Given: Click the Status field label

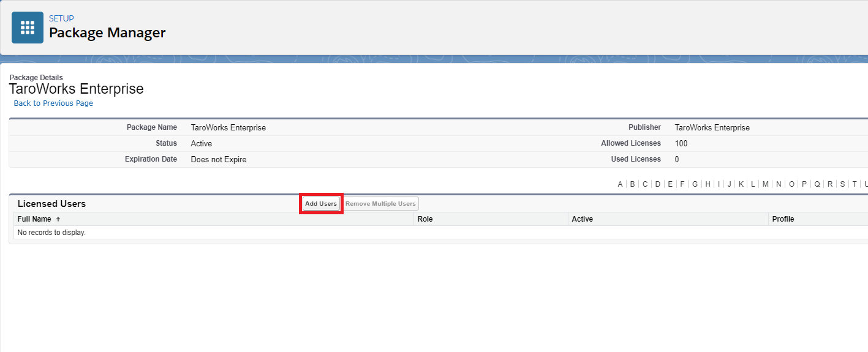Looking at the screenshot, I should click(x=166, y=143).
